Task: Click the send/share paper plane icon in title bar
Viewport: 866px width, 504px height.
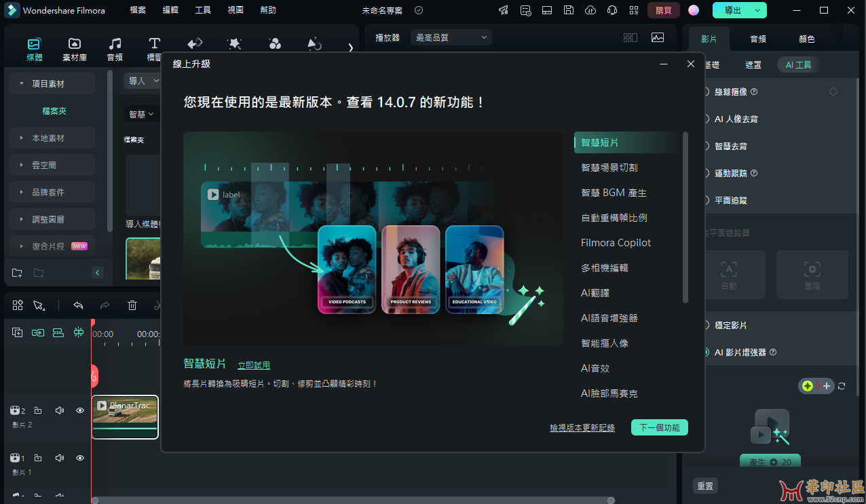Action: coord(503,10)
